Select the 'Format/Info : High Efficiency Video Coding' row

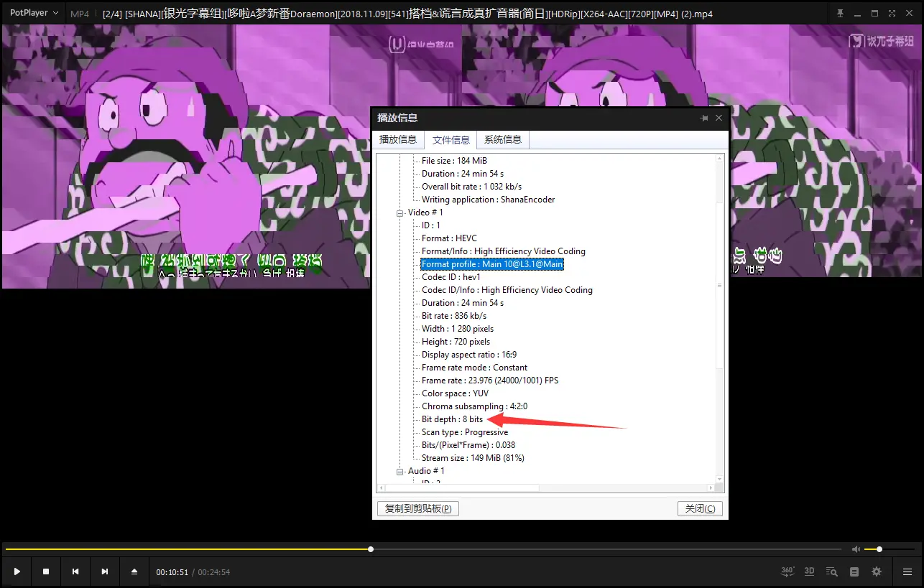pos(504,251)
